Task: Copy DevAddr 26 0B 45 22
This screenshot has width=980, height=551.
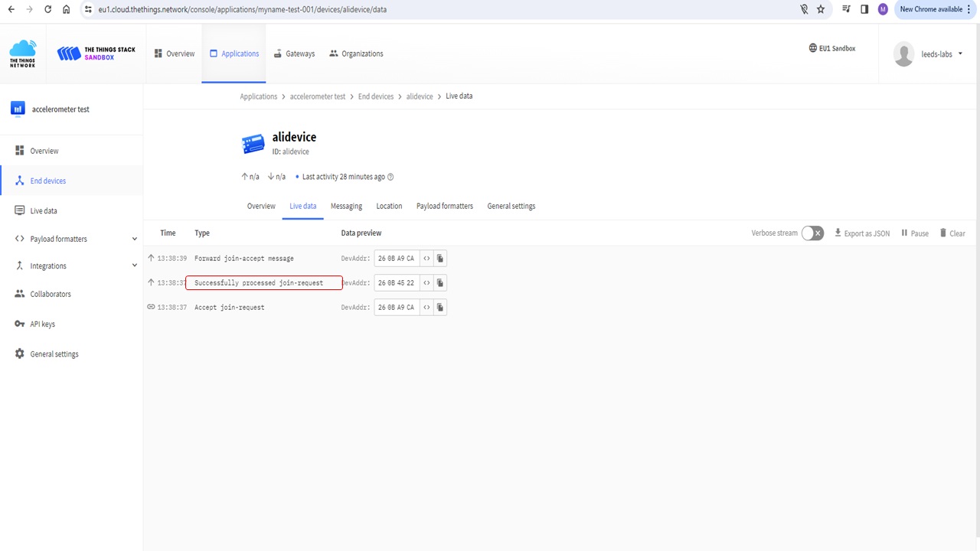Action: [440, 283]
